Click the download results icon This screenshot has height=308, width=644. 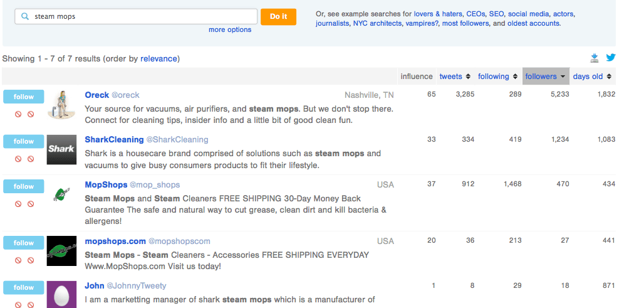[x=595, y=58]
